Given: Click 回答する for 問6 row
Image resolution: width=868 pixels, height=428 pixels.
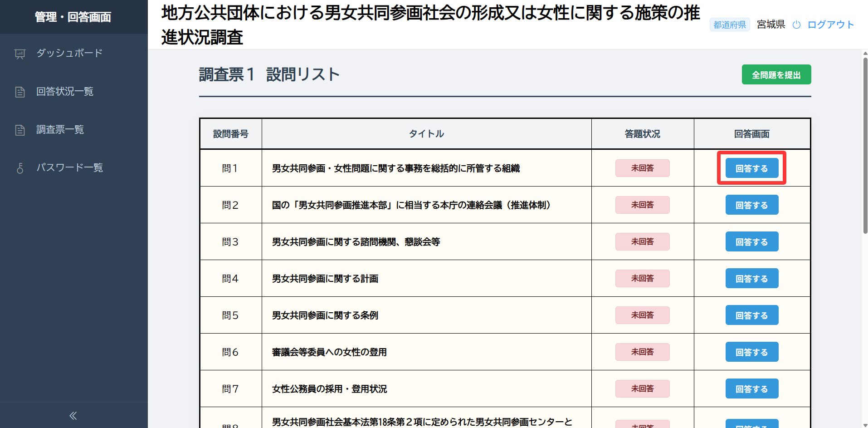Looking at the screenshot, I should (x=752, y=352).
